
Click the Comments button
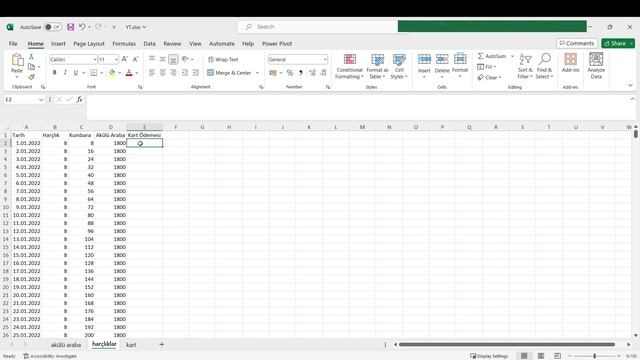tap(577, 43)
